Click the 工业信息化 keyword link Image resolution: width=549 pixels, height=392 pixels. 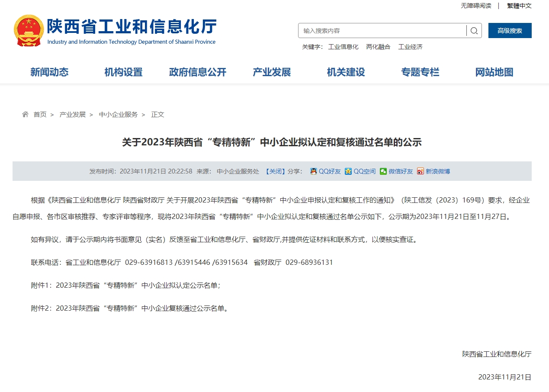tap(343, 47)
